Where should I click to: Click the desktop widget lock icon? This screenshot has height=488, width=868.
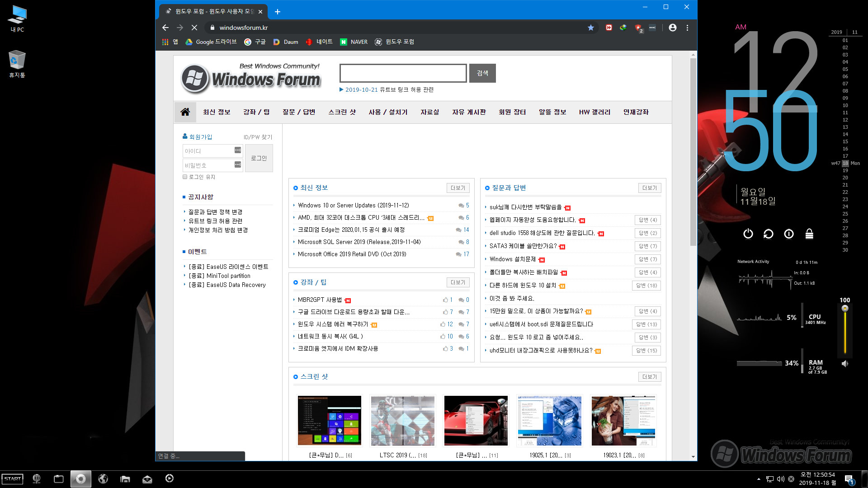pyautogui.click(x=809, y=234)
